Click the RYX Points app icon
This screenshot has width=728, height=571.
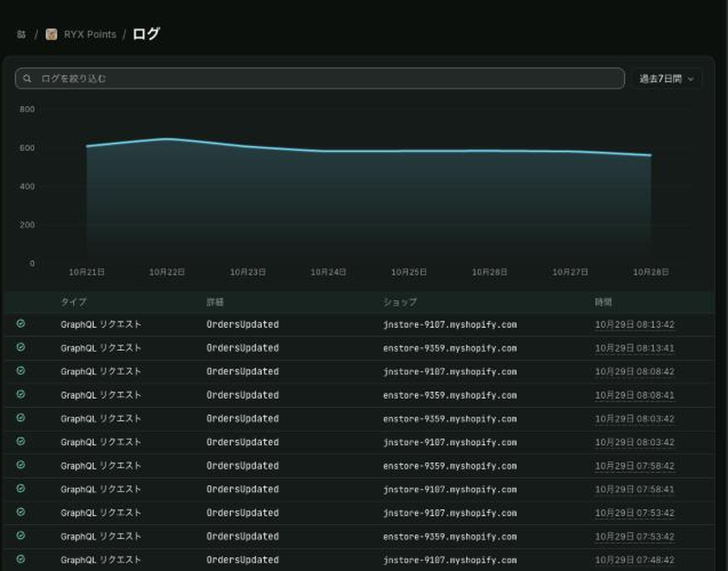pos(51,34)
